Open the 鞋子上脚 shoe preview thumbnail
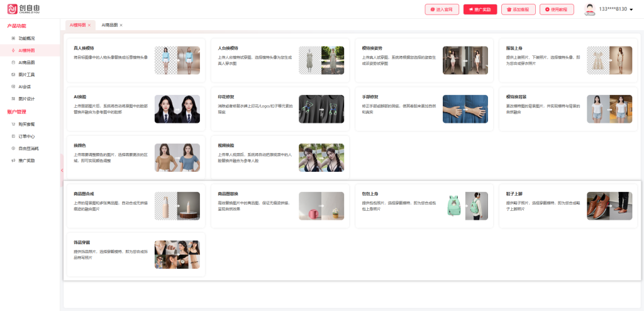 [609, 206]
